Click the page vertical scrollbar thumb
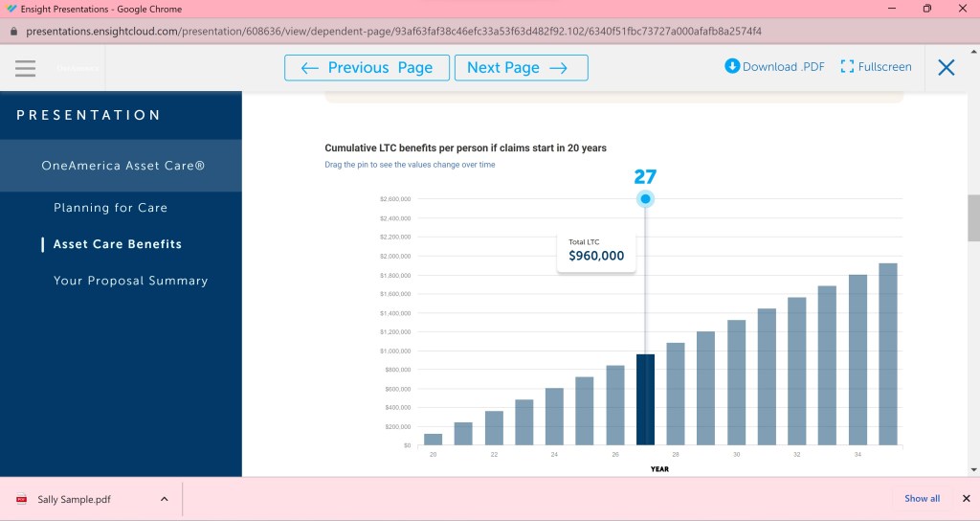The image size is (980, 521). tap(973, 218)
